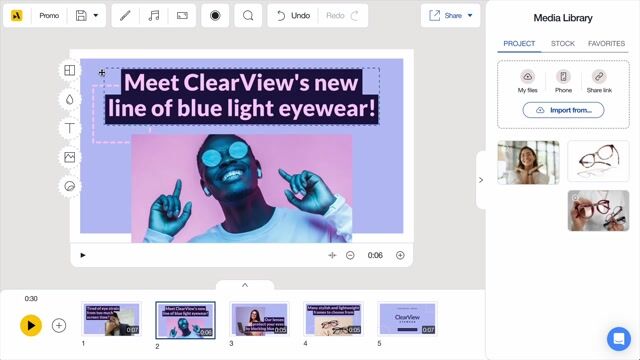The image size is (640, 360).
Task: Select the pencil edit tool
Action: point(125,16)
